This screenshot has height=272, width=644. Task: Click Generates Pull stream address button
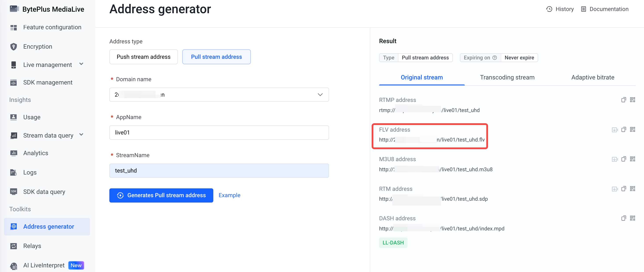pyautogui.click(x=161, y=195)
